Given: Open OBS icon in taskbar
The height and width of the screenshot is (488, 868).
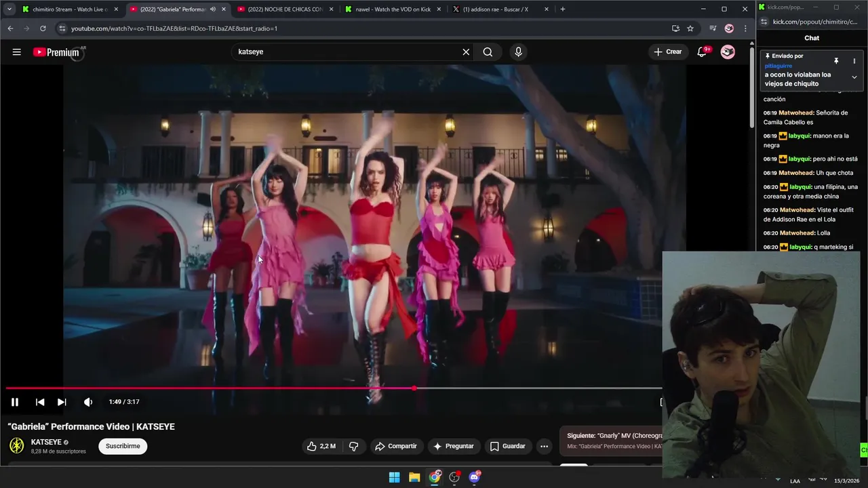Looking at the screenshot, I should [x=454, y=477].
